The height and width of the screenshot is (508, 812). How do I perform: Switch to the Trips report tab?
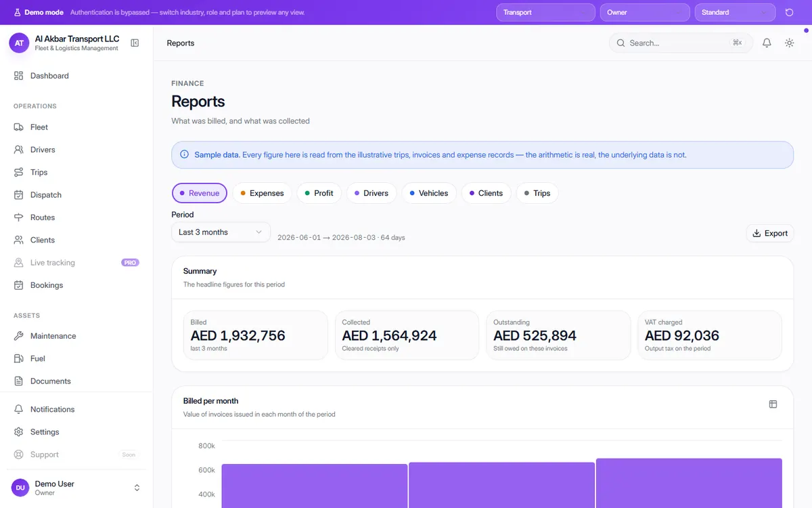coord(537,193)
